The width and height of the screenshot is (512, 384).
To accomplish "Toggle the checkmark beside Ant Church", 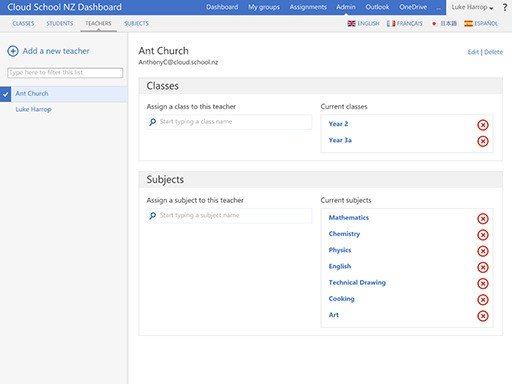I will point(5,94).
